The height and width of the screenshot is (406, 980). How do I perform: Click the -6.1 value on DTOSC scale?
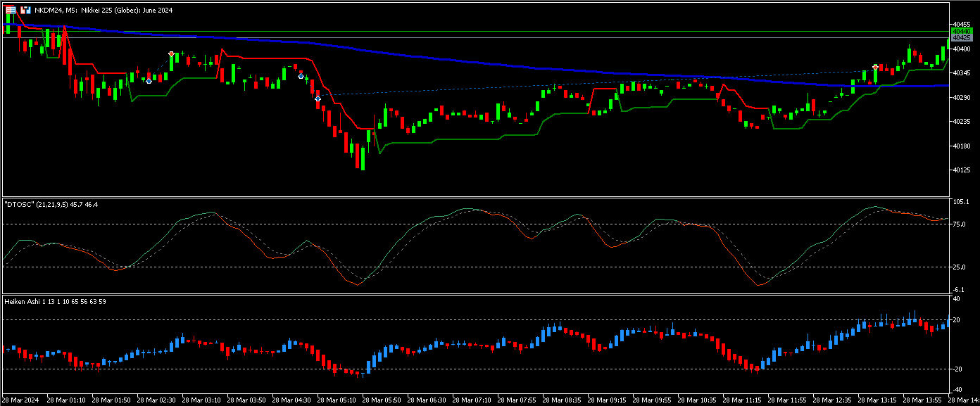[x=957, y=289]
